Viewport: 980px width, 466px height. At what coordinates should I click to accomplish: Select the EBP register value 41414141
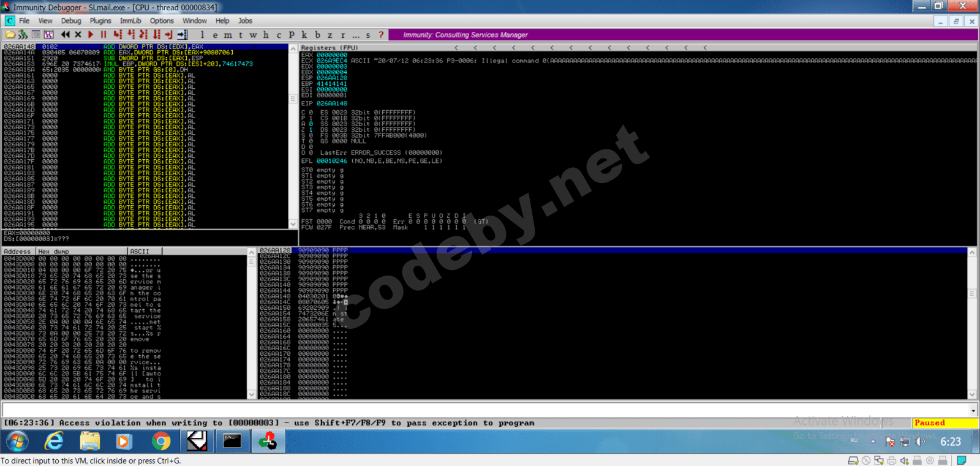(x=331, y=84)
